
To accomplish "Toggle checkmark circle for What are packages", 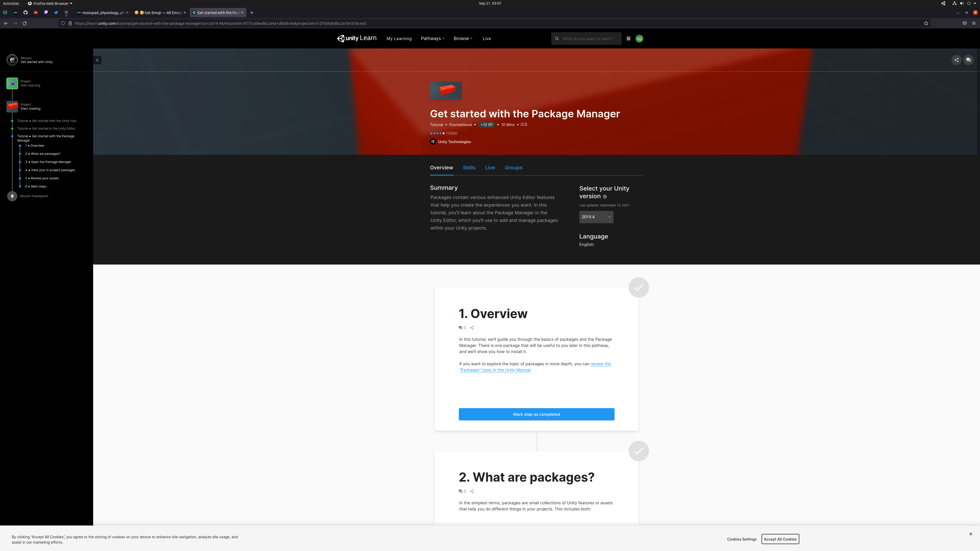I will [x=638, y=450].
